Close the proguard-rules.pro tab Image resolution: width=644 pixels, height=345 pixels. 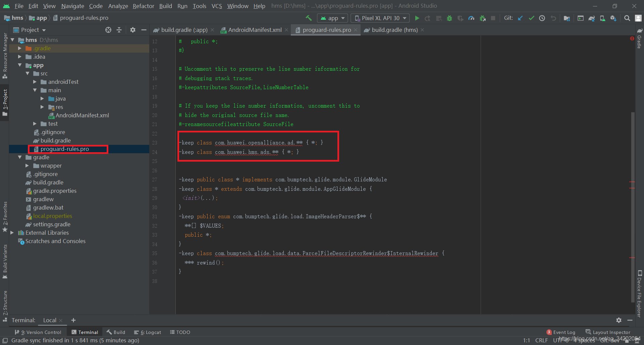(x=356, y=30)
